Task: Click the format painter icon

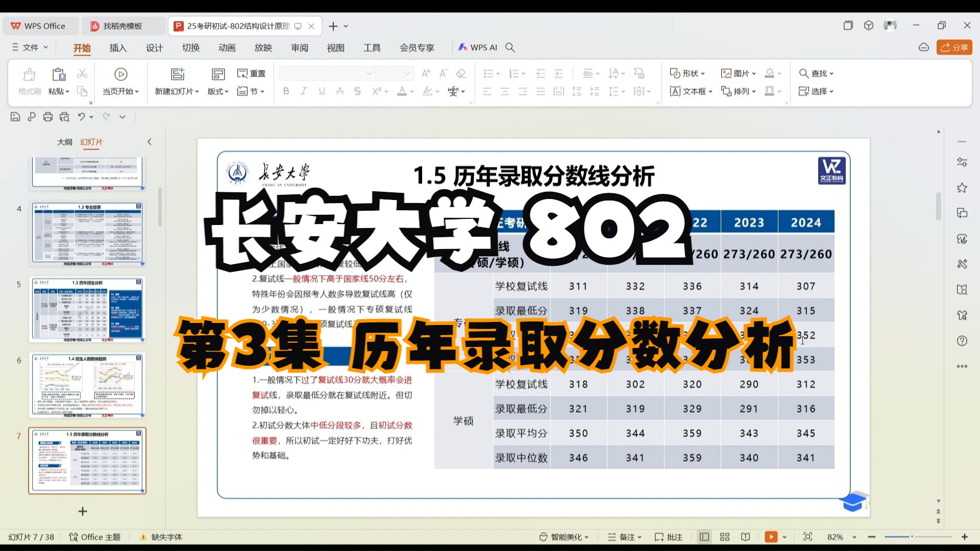Action: tap(29, 74)
